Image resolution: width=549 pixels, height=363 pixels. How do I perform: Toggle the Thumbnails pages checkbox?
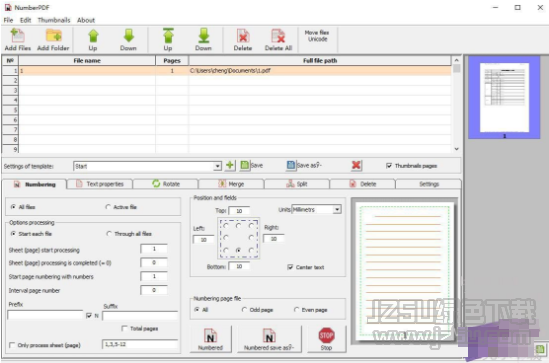click(389, 166)
